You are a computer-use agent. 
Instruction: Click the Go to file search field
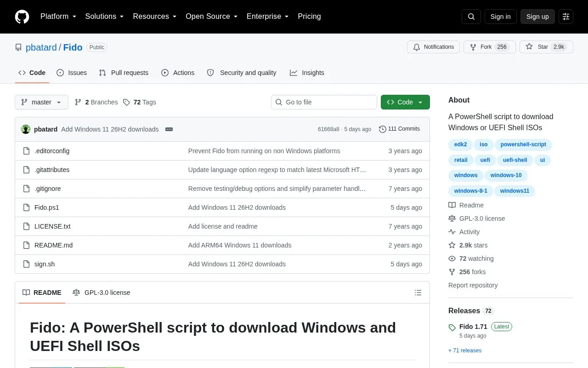click(324, 102)
